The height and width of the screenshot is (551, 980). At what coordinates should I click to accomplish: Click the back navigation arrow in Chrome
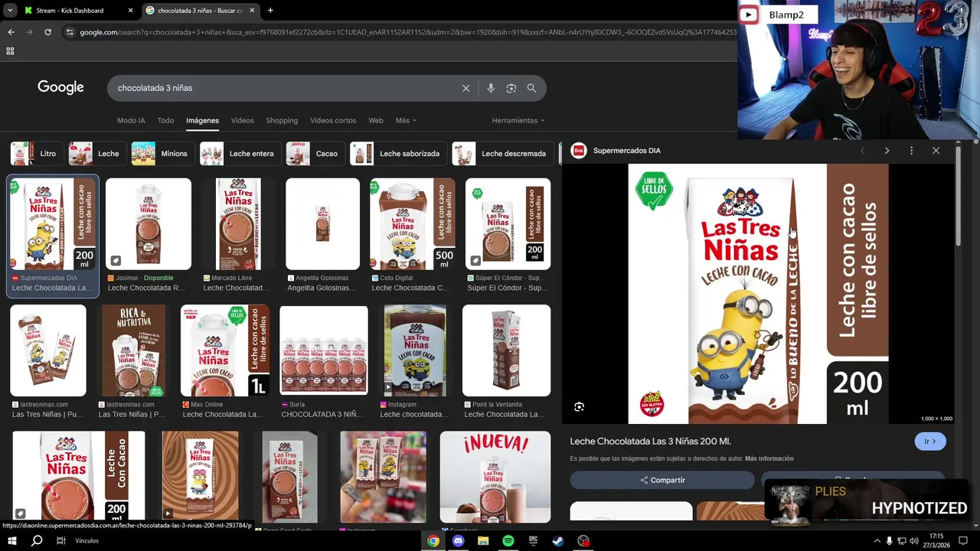click(x=11, y=32)
